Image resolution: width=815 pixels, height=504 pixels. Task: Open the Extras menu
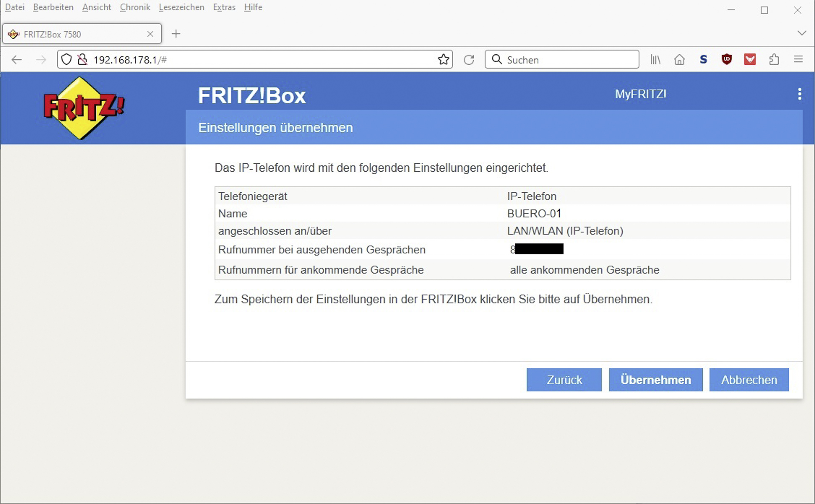pyautogui.click(x=224, y=7)
